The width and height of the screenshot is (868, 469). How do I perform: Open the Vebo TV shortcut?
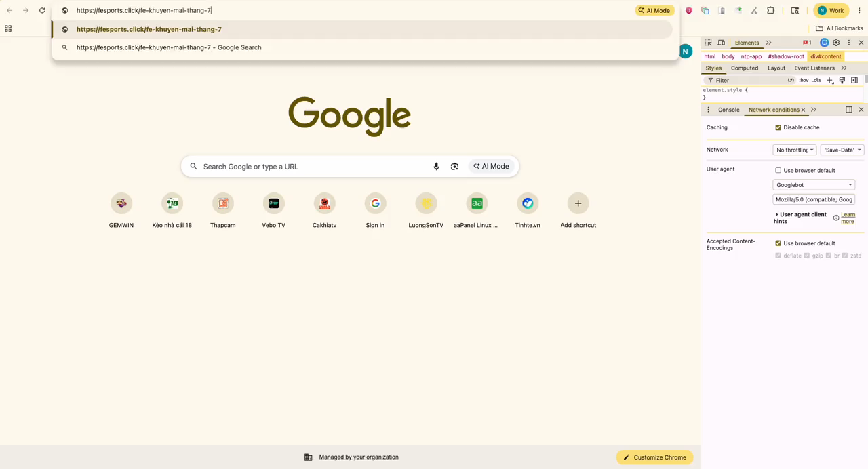[274, 210]
